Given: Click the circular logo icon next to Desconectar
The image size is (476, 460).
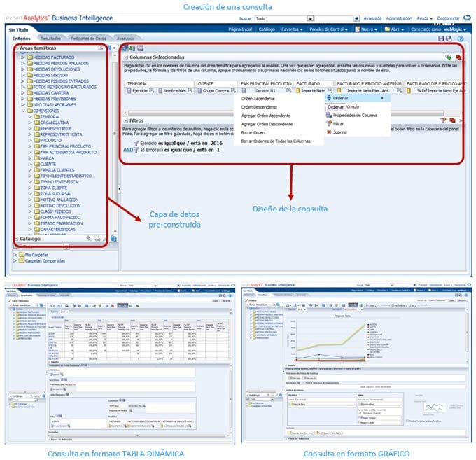Looking at the screenshot, I should pos(467,18).
